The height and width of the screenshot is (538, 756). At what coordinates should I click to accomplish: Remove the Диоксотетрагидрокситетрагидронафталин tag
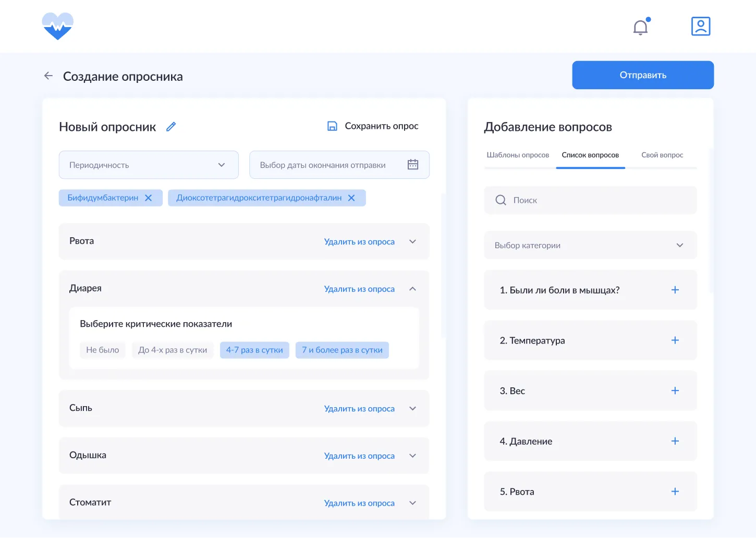(351, 198)
